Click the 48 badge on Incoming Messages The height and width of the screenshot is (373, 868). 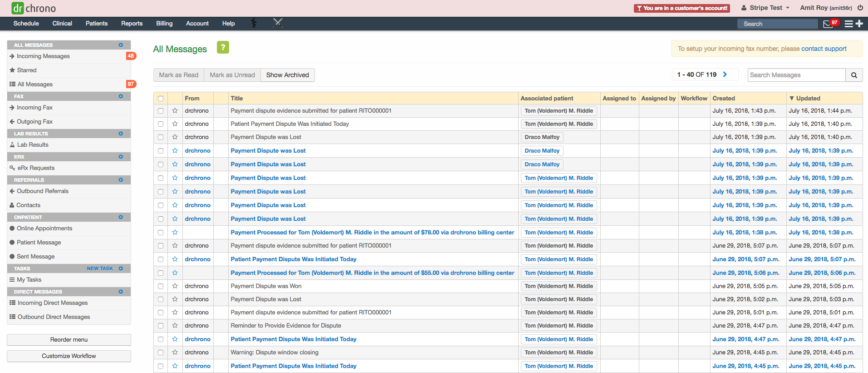(x=131, y=56)
